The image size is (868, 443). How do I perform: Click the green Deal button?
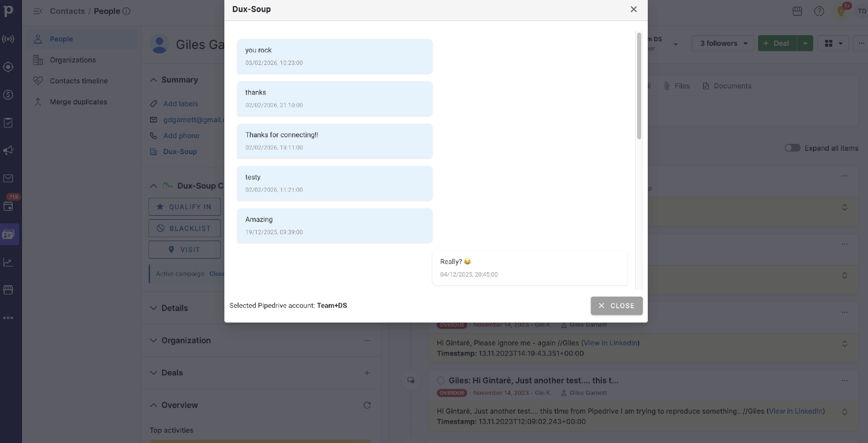[x=777, y=43]
